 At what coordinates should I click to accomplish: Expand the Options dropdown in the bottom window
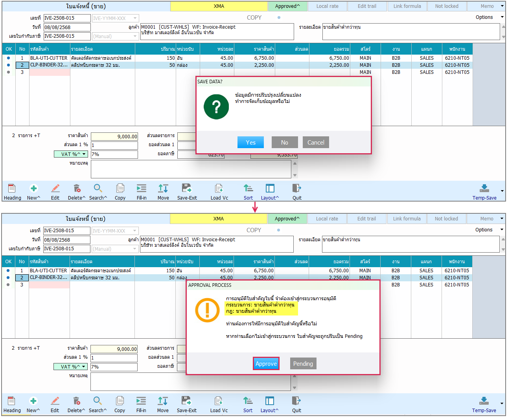click(489, 229)
